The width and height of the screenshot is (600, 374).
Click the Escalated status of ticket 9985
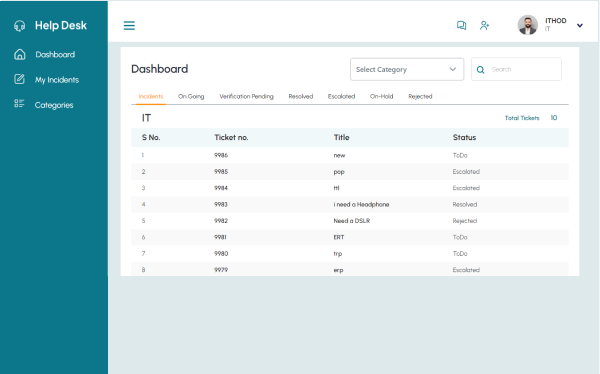pos(466,172)
